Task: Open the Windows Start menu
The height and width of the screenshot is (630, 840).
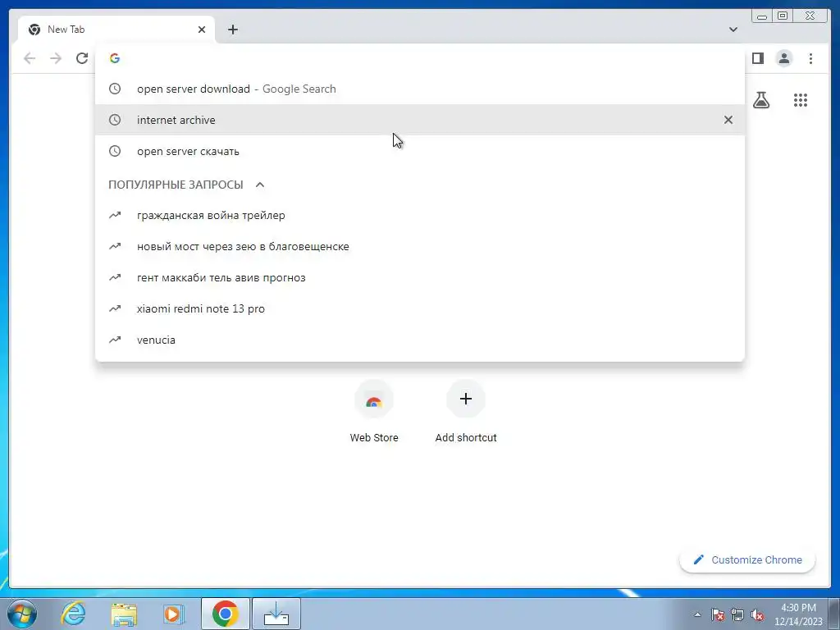Action: 21,614
